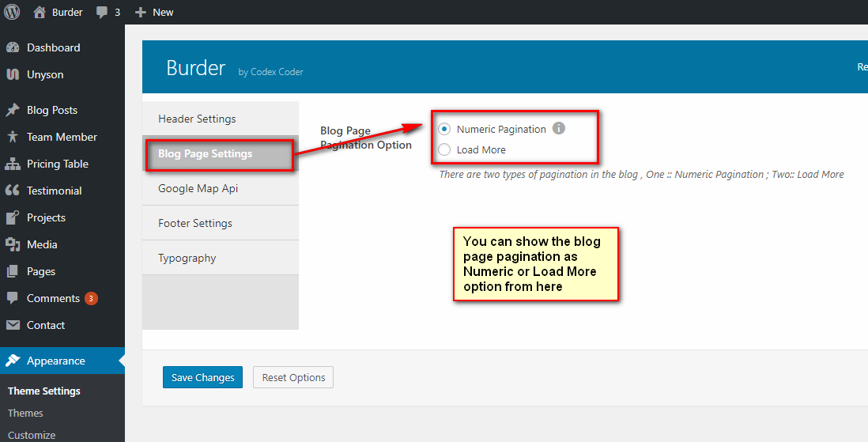The image size is (868, 442).
Task: Click the Blog Posts pin icon
Action: pyautogui.click(x=13, y=110)
